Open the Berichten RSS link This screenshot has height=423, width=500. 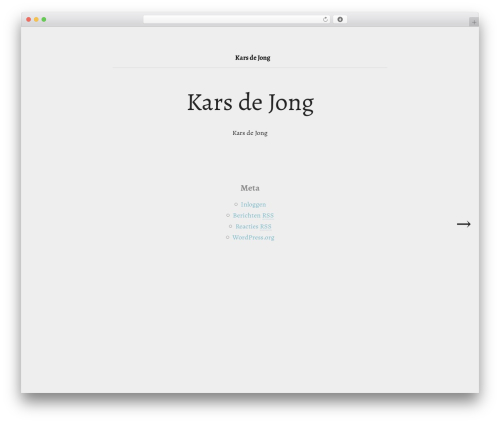pyautogui.click(x=253, y=215)
